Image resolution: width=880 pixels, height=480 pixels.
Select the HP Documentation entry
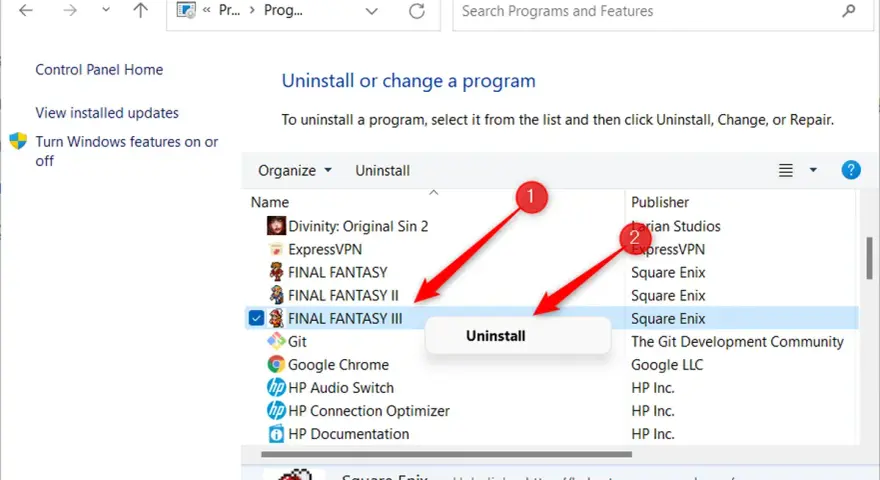349,434
